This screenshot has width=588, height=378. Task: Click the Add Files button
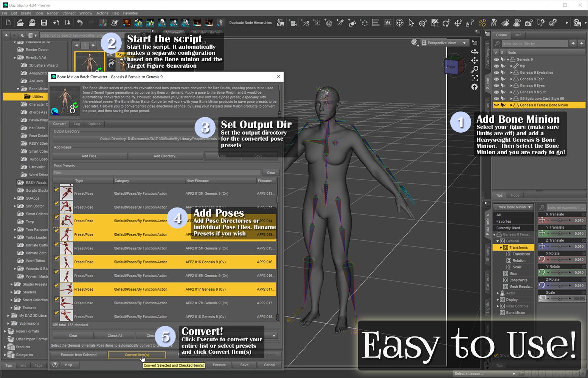(x=90, y=156)
